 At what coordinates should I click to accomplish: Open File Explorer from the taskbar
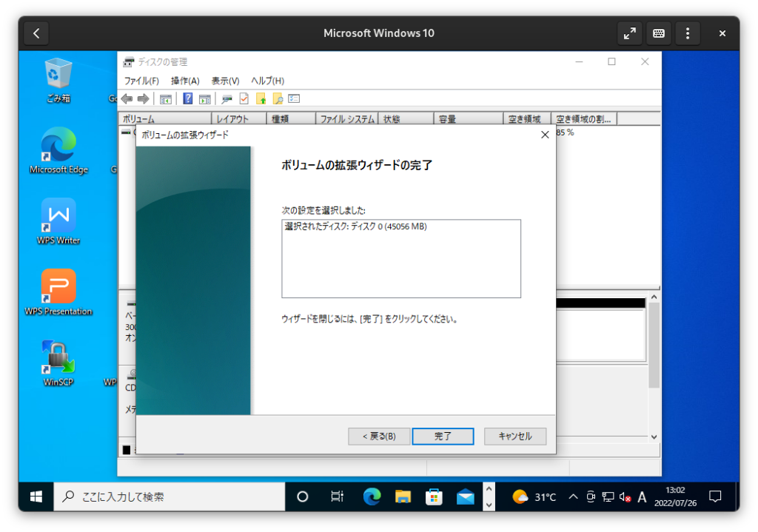click(403, 497)
